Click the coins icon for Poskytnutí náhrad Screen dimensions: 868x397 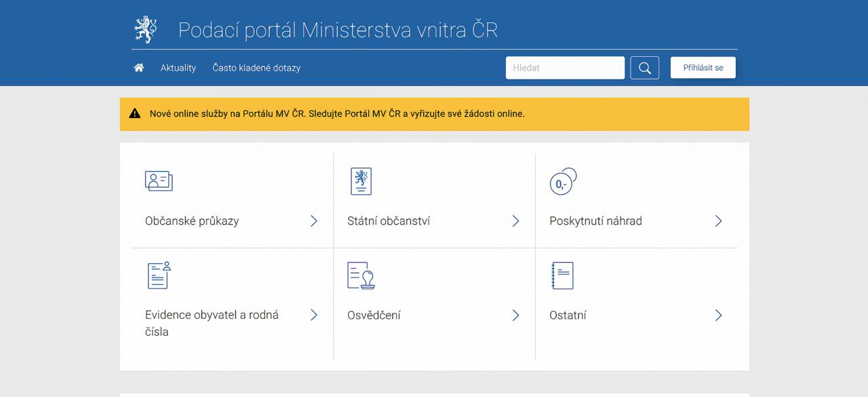click(x=563, y=182)
